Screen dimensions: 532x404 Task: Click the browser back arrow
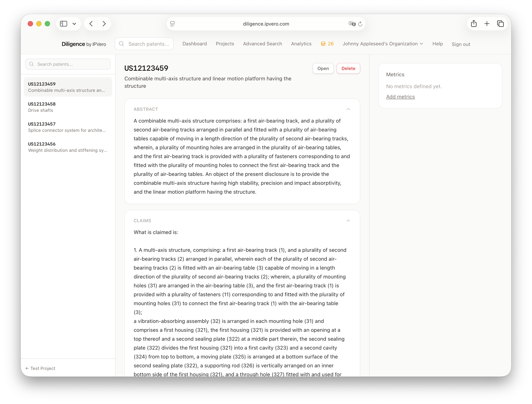(91, 24)
